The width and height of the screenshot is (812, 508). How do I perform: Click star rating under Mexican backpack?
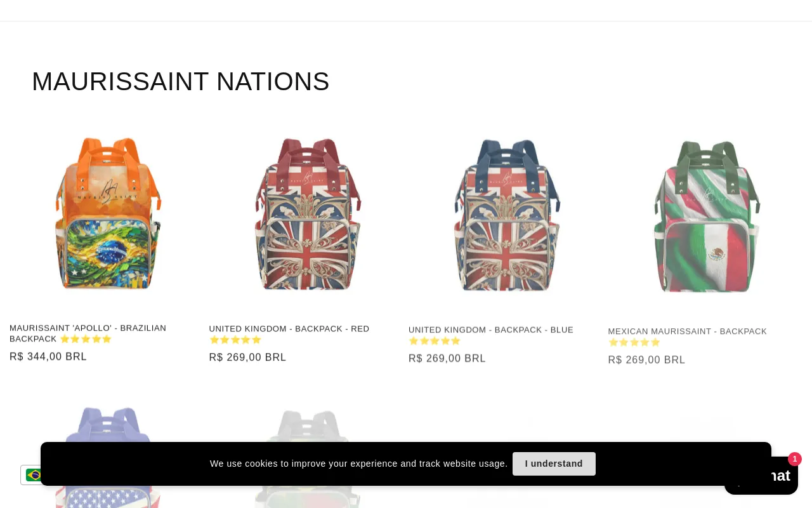point(634,342)
